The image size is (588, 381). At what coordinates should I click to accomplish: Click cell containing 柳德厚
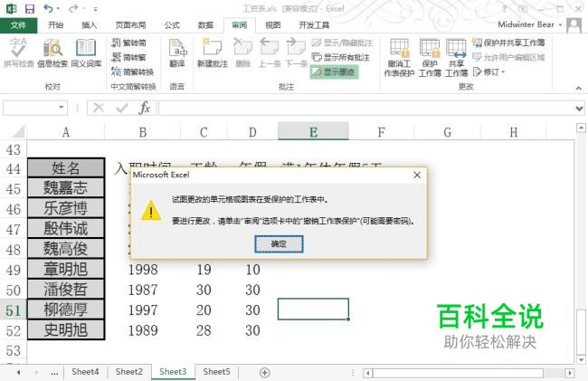point(66,310)
